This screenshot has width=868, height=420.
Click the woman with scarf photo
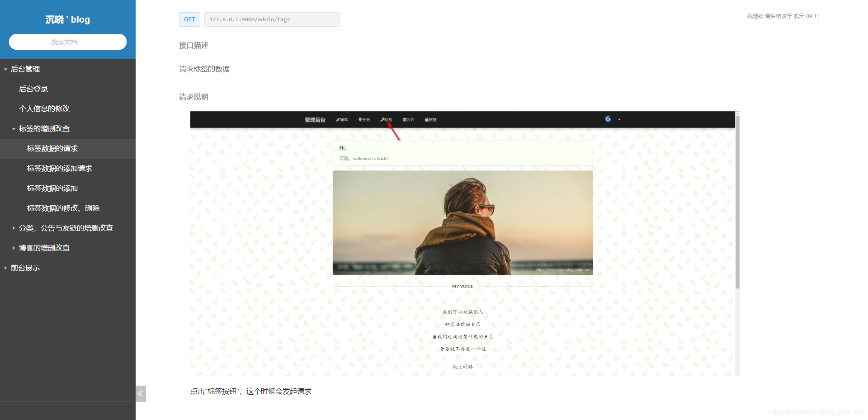463,222
